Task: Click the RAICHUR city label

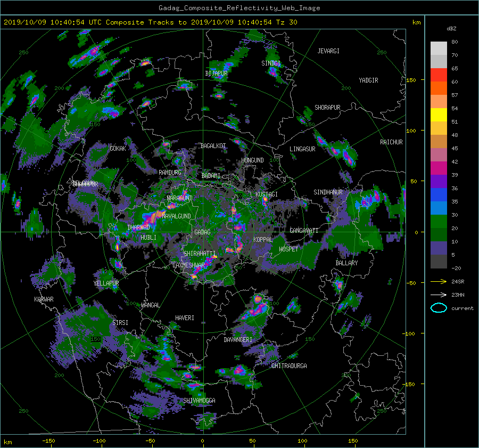Action: coord(391,142)
